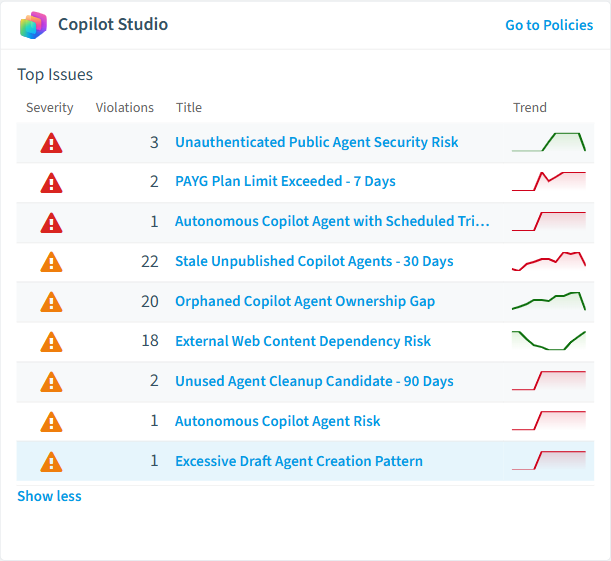
Task: Open PAYG Plan Limit Exceeded - 7 Days
Action: (x=285, y=182)
